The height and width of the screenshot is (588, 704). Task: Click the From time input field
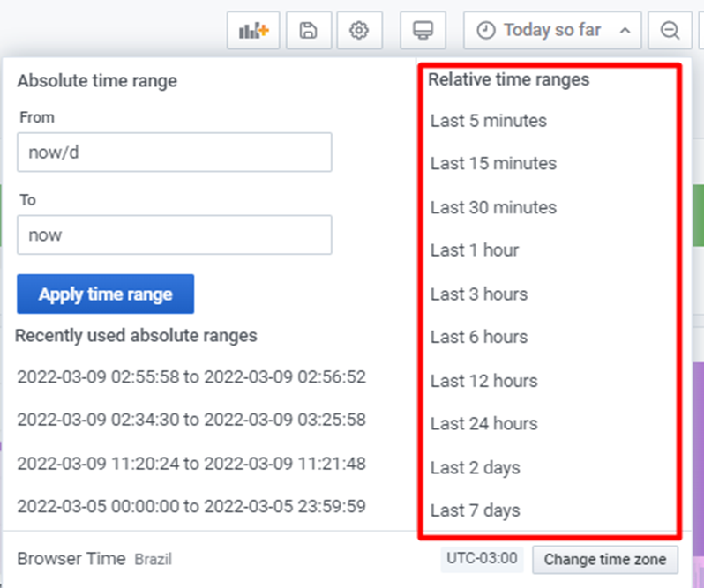coord(174,153)
